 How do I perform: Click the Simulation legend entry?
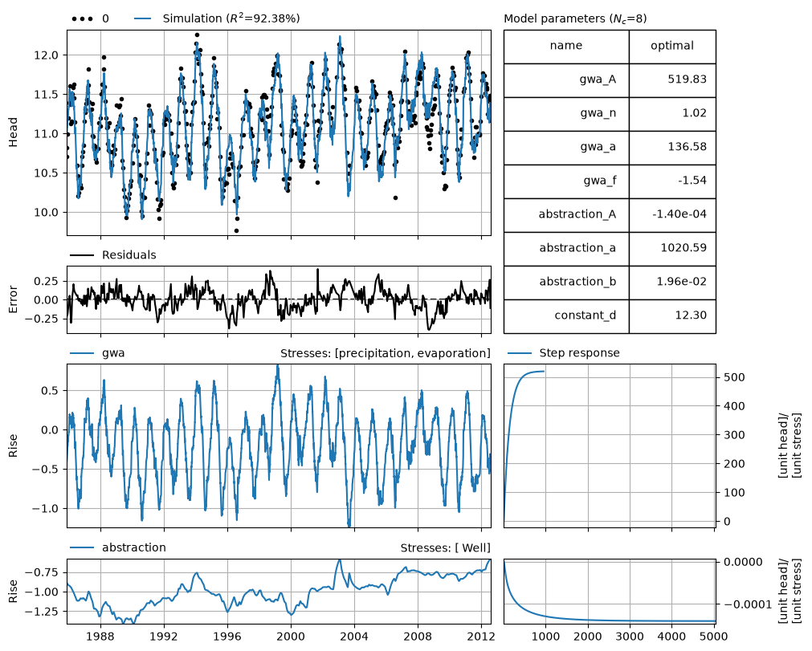coord(217,18)
